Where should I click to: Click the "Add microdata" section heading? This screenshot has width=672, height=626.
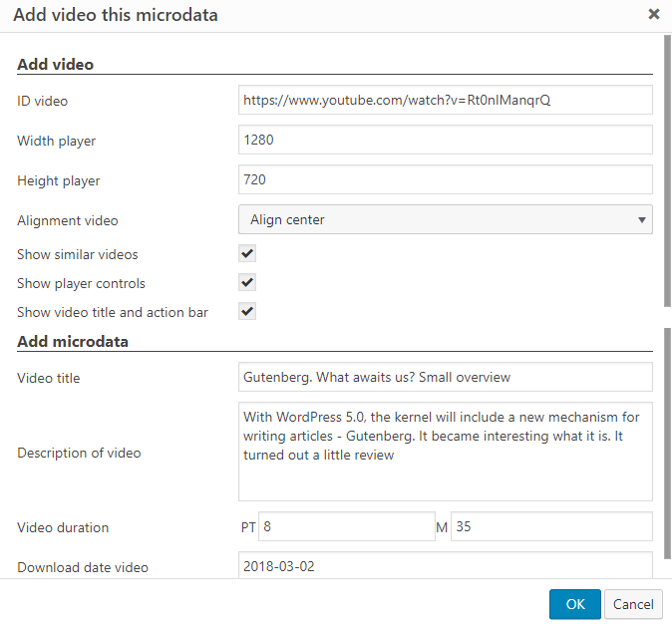click(73, 342)
